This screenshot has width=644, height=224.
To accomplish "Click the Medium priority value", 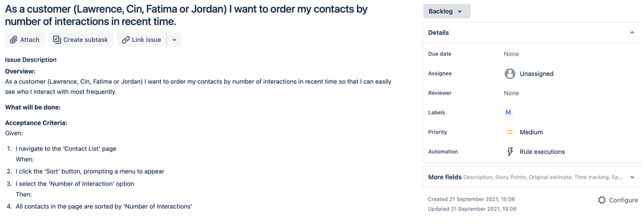I will point(531,132).
